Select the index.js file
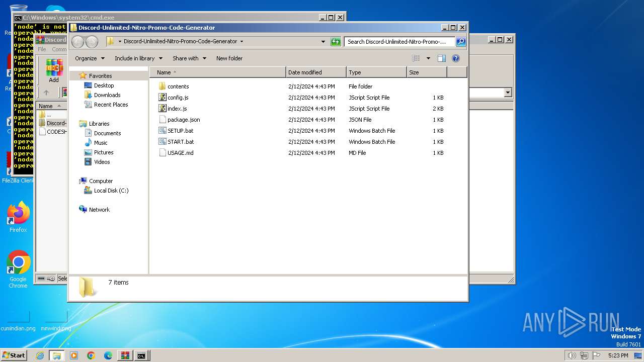 pyautogui.click(x=177, y=109)
